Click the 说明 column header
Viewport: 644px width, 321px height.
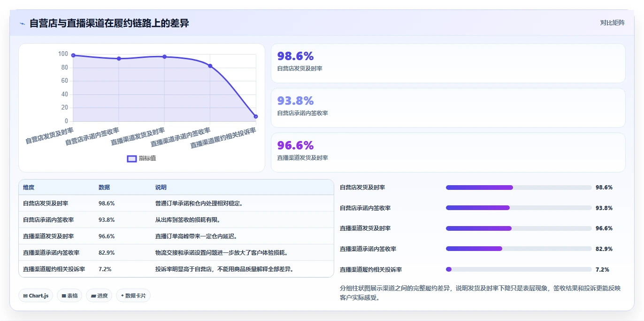coord(161,188)
